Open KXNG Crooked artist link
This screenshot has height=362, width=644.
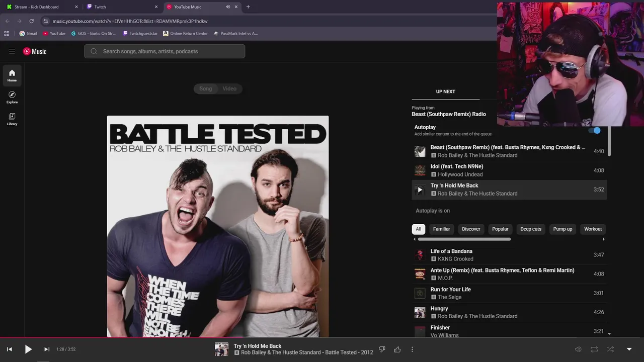[x=455, y=259]
